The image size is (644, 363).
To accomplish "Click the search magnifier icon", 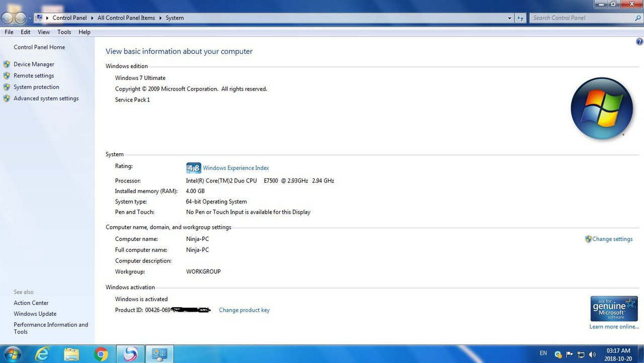I will 638,18.
